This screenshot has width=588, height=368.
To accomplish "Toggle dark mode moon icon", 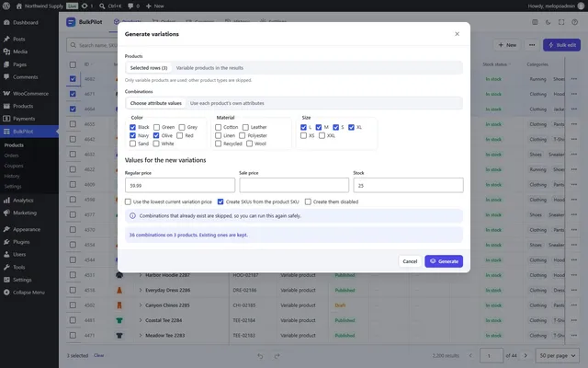I will 548,22.
